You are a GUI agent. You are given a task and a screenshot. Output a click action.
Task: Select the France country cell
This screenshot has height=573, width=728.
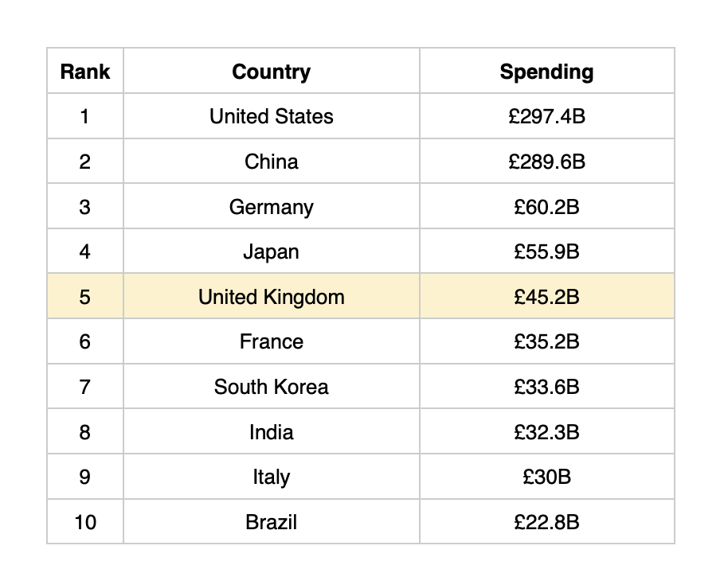pos(271,341)
